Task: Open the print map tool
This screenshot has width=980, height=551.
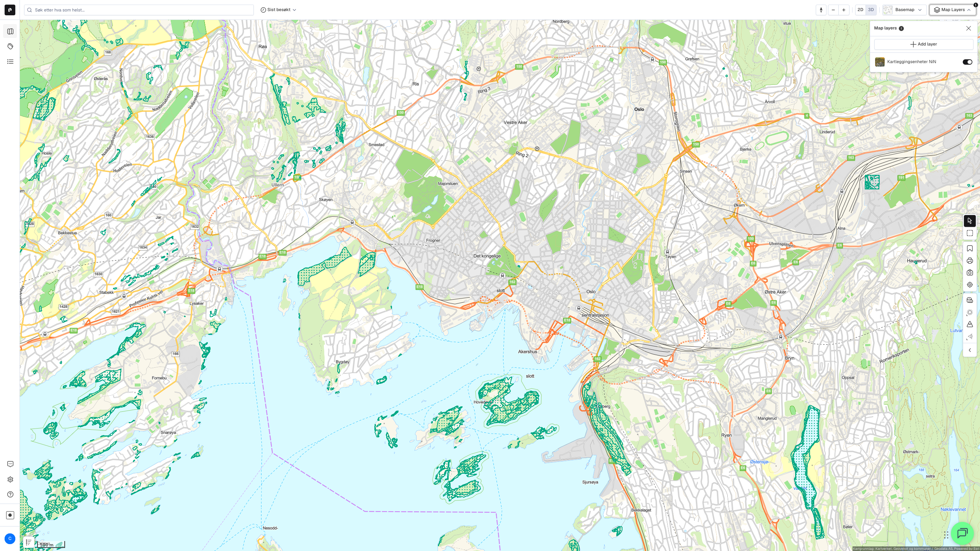Action: pos(970,261)
